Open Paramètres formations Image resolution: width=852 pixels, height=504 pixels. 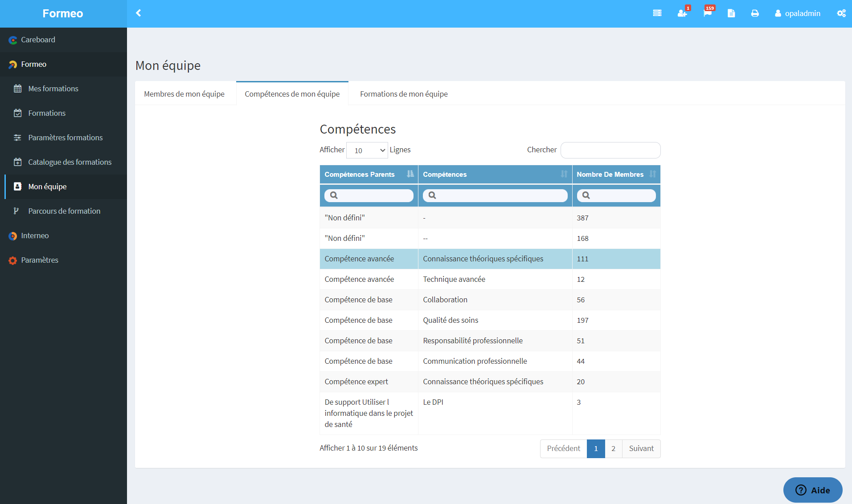click(x=63, y=138)
